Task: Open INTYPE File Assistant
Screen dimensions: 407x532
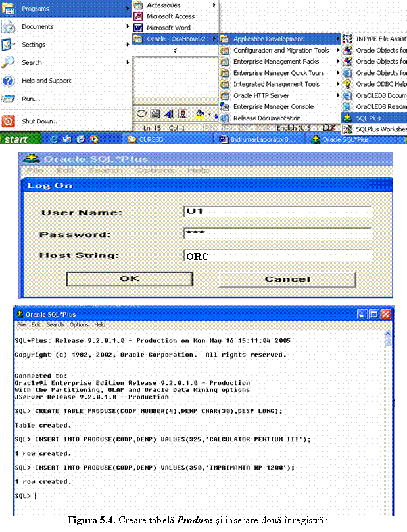Action: point(374,39)
